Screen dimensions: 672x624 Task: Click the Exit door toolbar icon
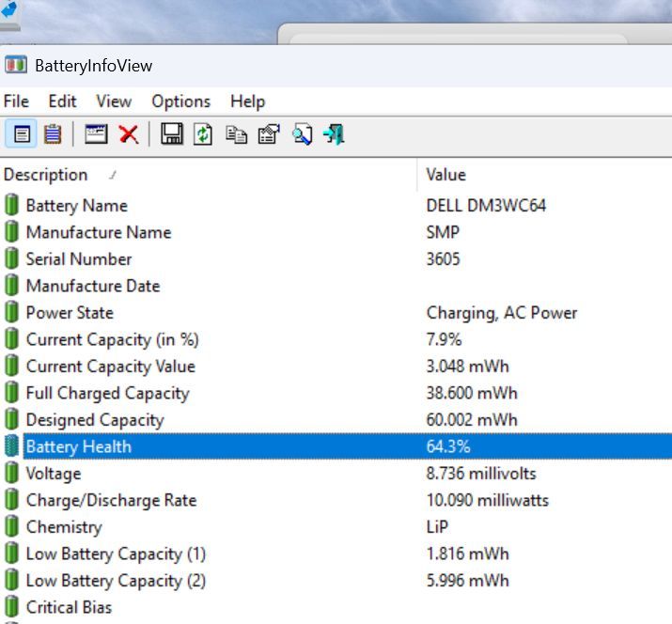[334, 134]
